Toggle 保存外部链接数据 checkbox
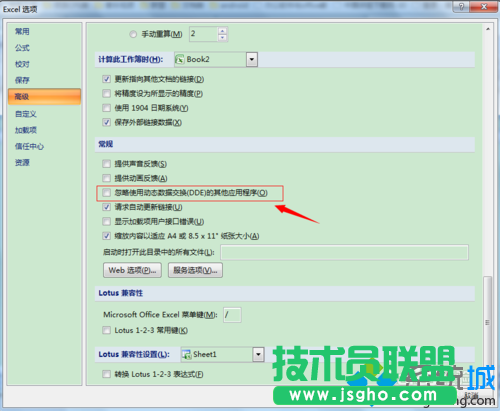The height and width of the screenshot is (411, 500). tap(106, 123)
